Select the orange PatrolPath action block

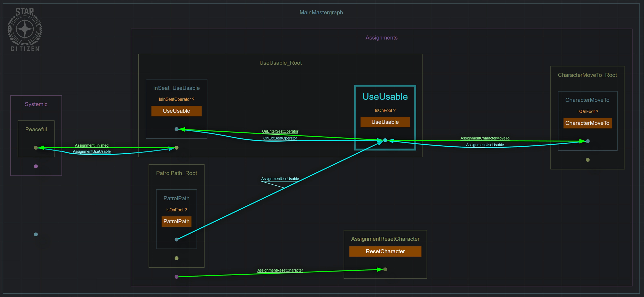177,221
